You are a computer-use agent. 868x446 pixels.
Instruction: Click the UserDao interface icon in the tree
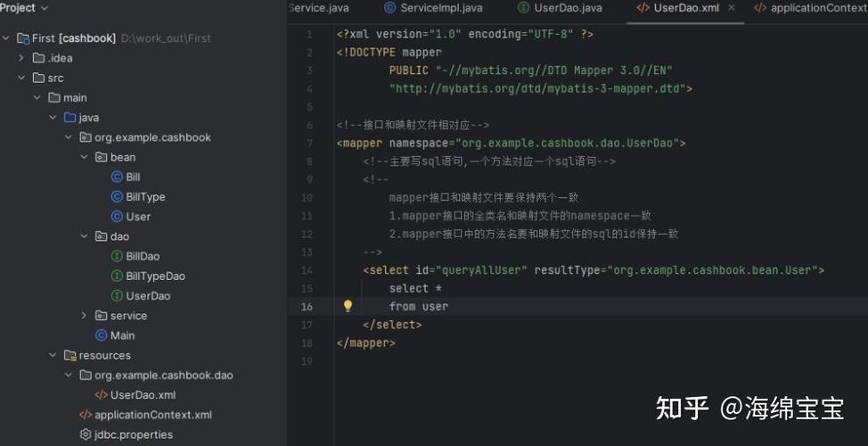[117, 296]
